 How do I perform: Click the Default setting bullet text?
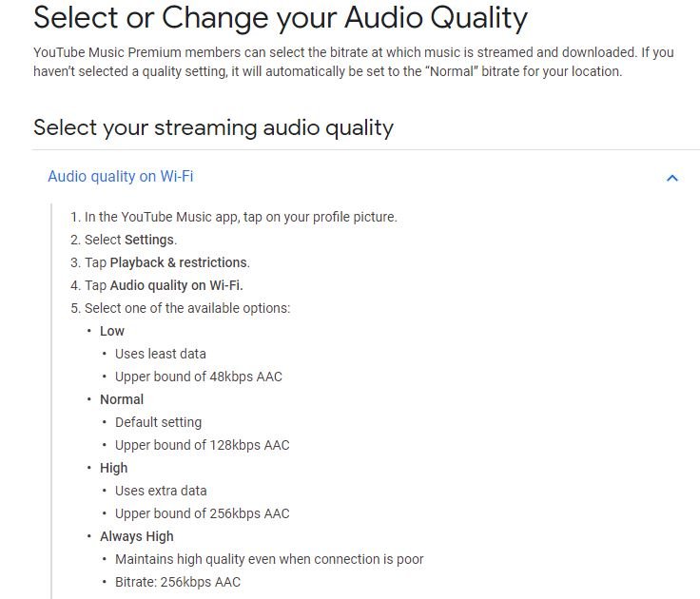[x=159, y=422]
